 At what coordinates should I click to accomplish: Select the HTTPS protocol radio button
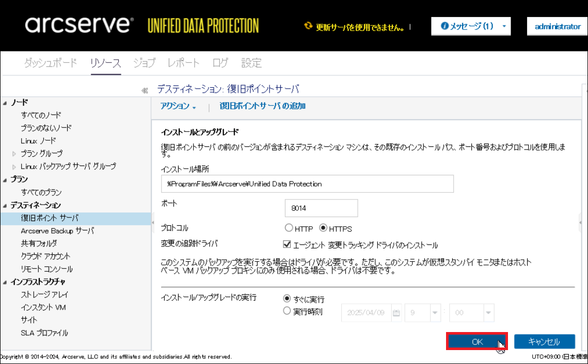324,228
